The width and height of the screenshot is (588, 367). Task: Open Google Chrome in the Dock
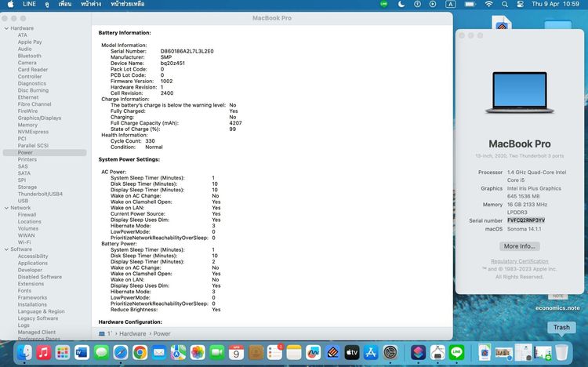[x=140, y=353]
